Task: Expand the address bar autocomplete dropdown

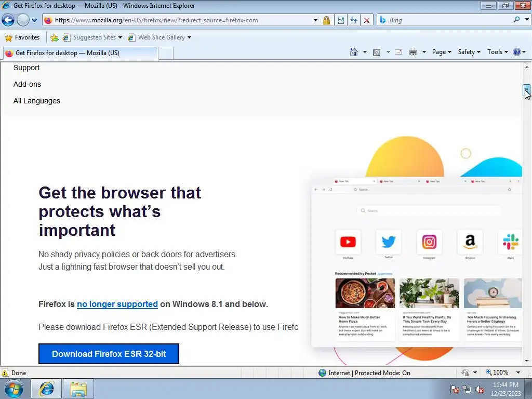Action: point(315,20)
